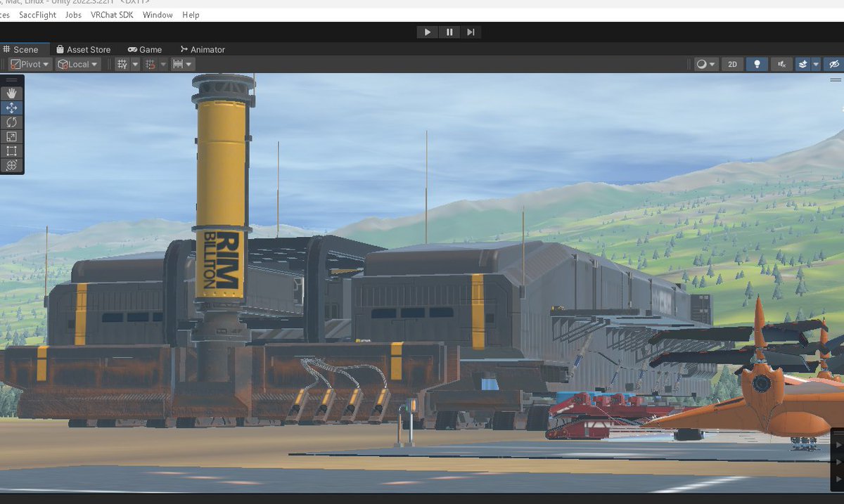This screenshot has width=844, height=504.
Task: Toggle grid visibility button
Action: [x=122, y=64]
